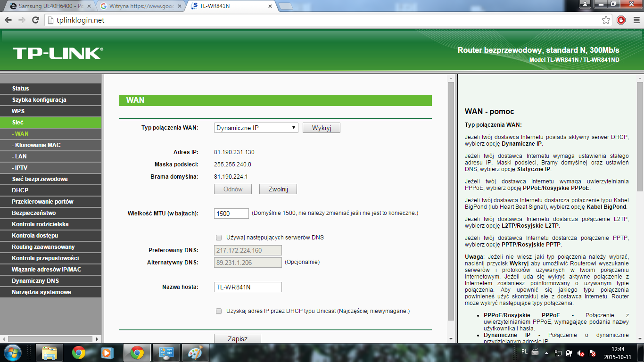
Task: Click the Odnów button
Action: point(233,189)
